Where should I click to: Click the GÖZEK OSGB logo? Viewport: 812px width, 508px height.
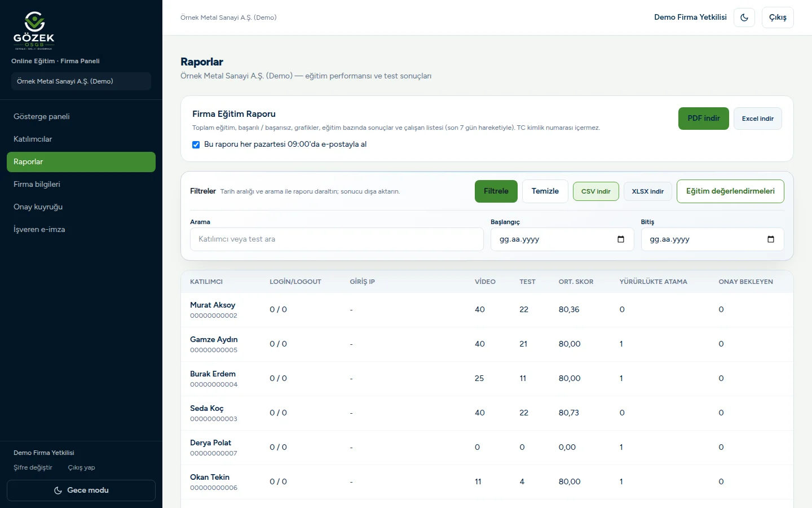pyautogui.click(x=34, y=30)
